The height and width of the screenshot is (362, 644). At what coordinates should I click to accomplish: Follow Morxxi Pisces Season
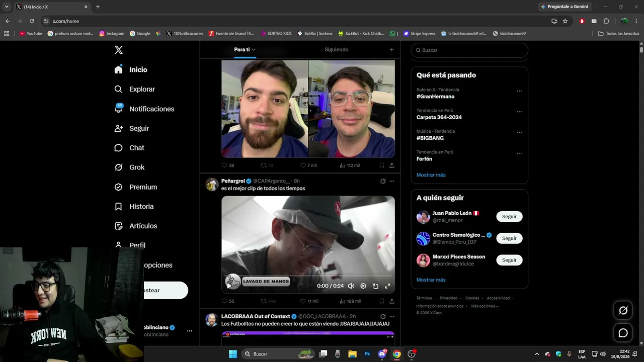coord(509,260)
